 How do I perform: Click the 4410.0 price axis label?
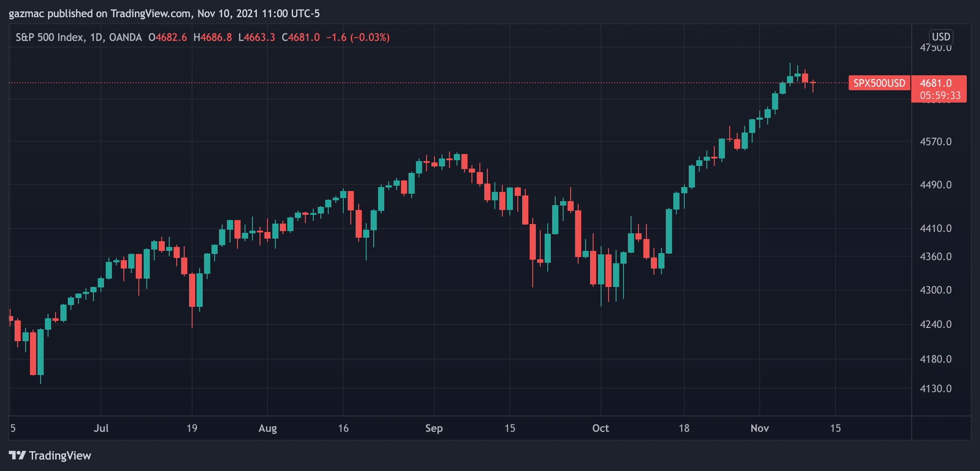click(935, 228)
